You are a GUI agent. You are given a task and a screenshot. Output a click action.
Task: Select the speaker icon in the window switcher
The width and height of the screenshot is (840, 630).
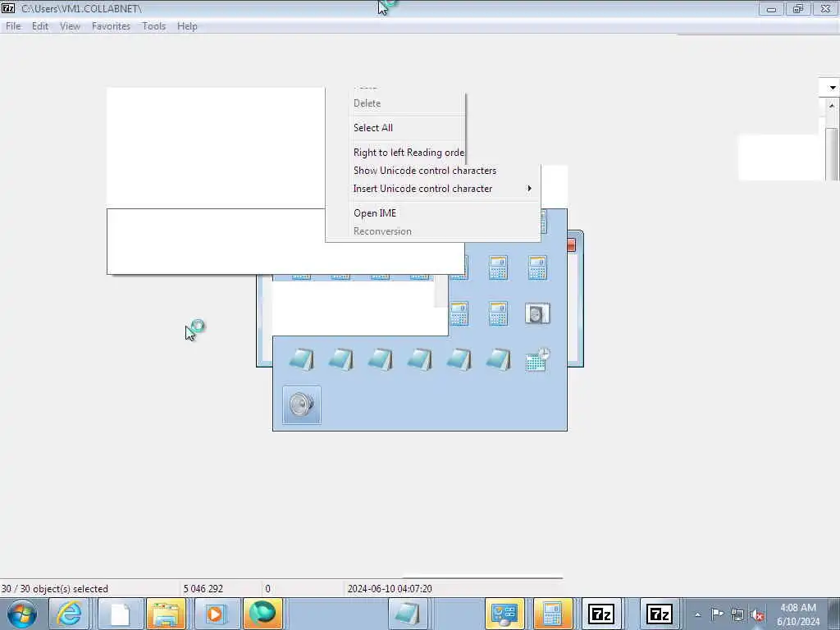point(302,404)
